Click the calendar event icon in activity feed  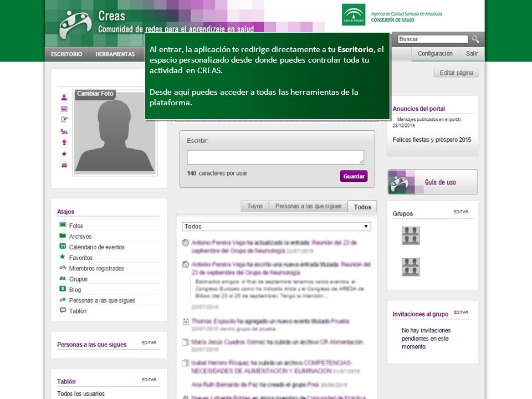click(186, 321)
